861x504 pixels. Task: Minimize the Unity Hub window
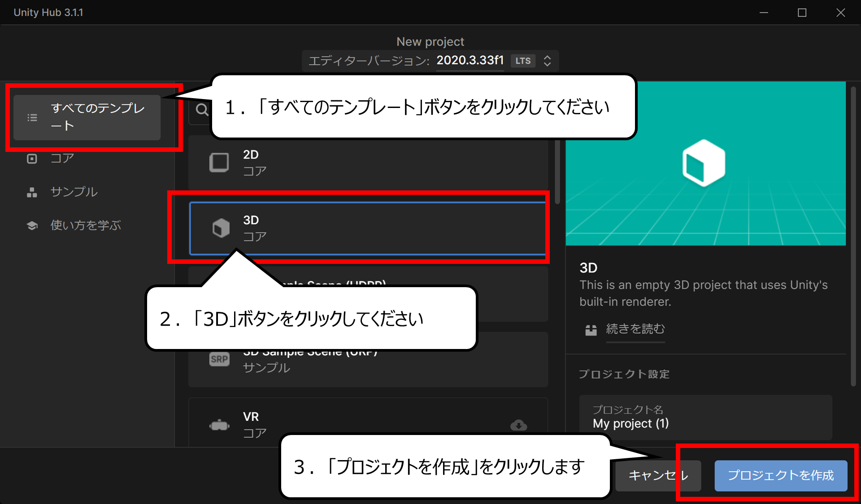(x=764, y=13)
